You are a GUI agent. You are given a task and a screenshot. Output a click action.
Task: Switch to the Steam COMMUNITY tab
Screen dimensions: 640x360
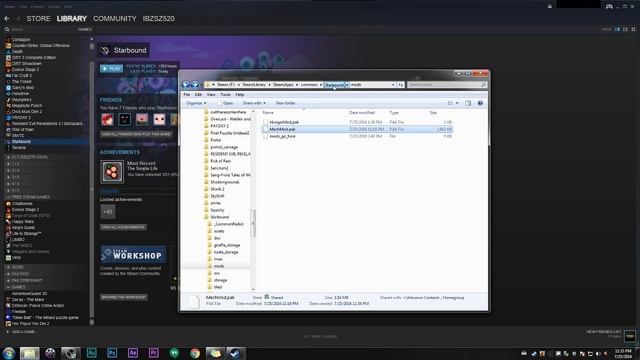pos(115,19)
